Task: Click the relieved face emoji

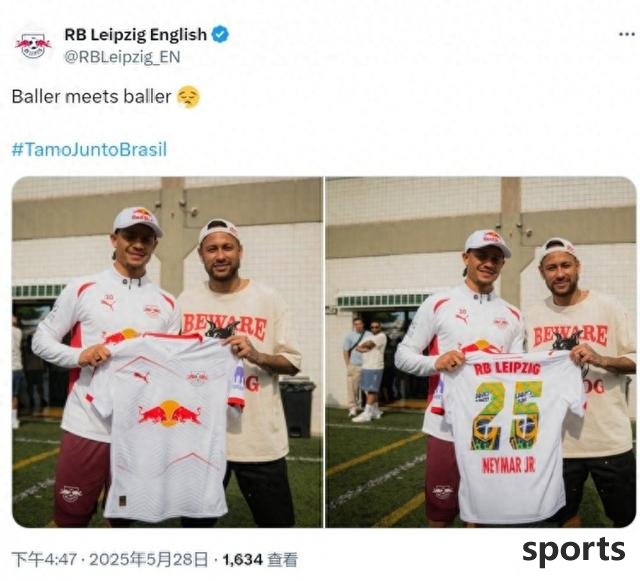Action: 189,97
